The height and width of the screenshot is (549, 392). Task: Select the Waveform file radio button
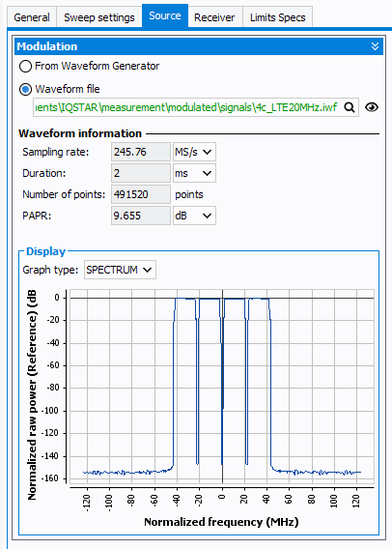25,89
